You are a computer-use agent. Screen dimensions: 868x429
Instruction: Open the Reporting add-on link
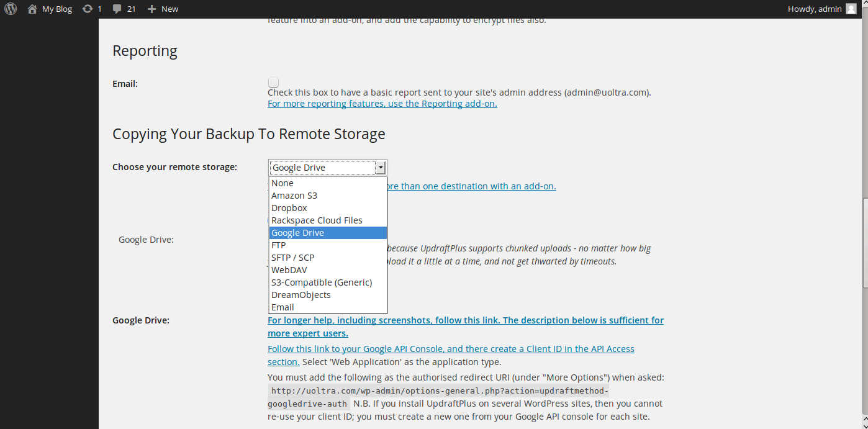coord(382,104)
